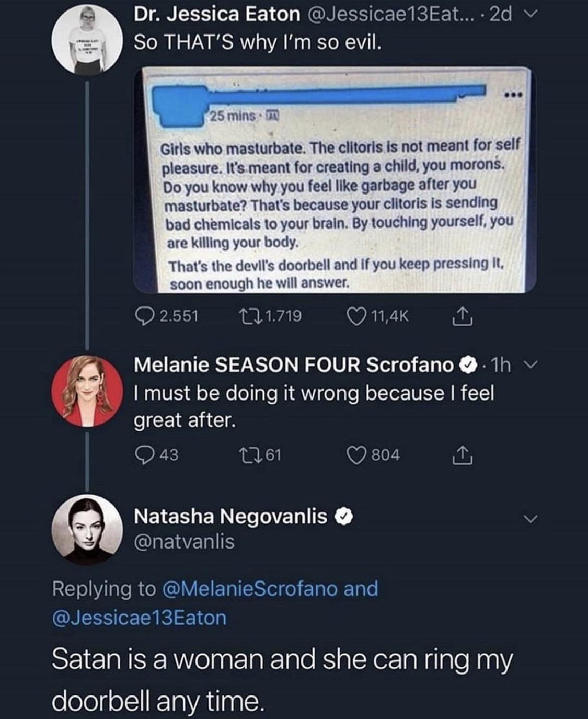Like Dr. Jessica Eaton's tweet
588x719 pixels.
tap(358, 316)
